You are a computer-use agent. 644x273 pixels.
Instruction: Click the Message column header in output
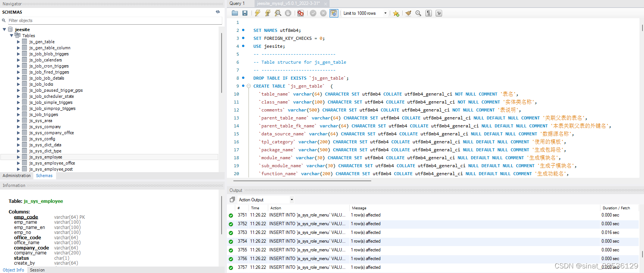click(x=359, y=208)
